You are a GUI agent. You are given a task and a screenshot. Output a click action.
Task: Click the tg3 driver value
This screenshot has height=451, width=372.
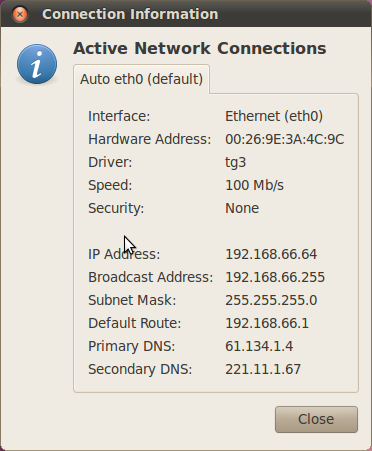[x=236, y=163]
